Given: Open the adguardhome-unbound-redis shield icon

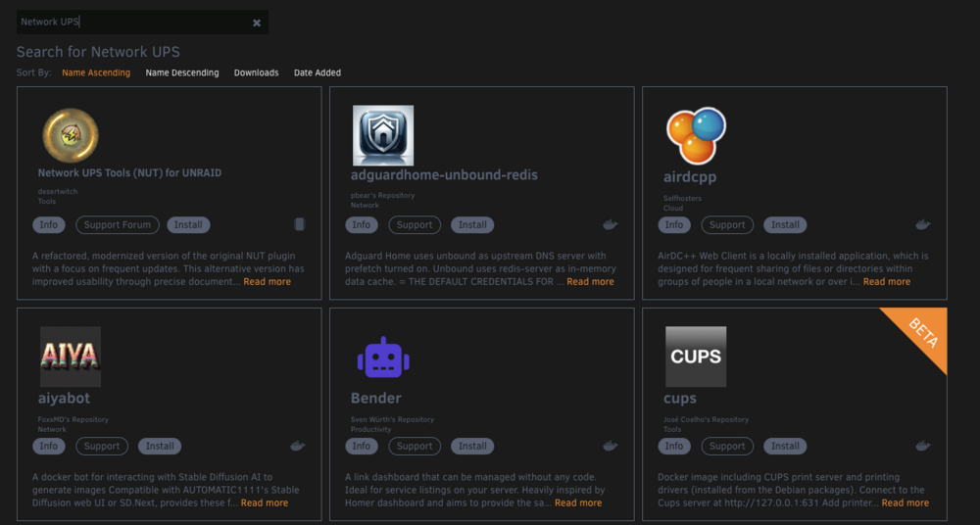Looking at the screenshot, I should point(383,135).
